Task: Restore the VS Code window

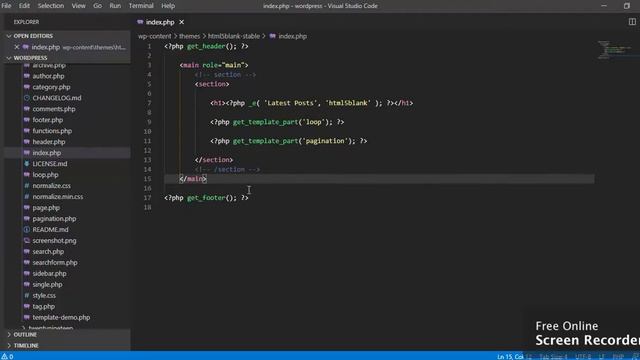Action: [x=627, y=6]
